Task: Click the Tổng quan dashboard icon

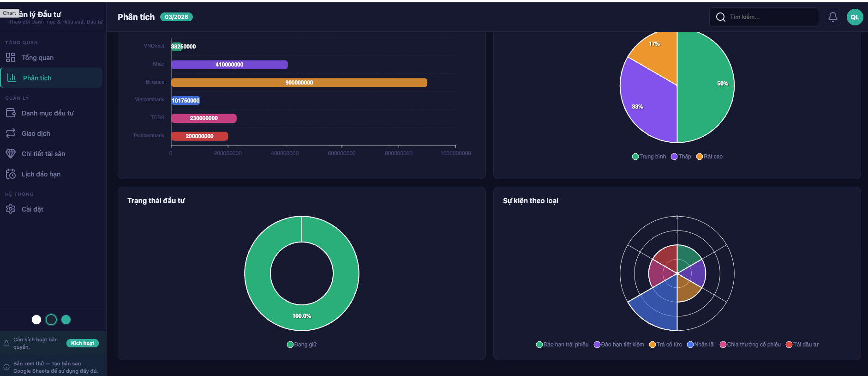Action: 11,57
